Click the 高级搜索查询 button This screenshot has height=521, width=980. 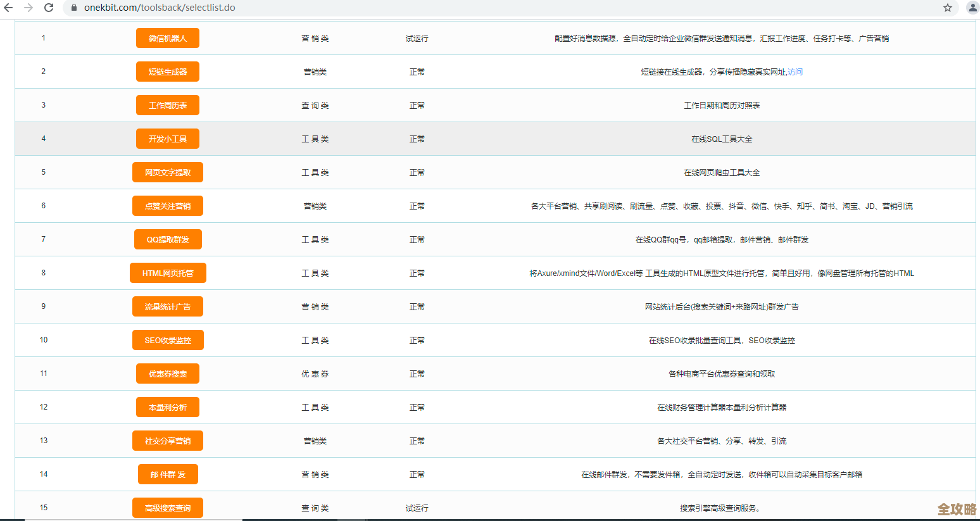coord(167,507)
